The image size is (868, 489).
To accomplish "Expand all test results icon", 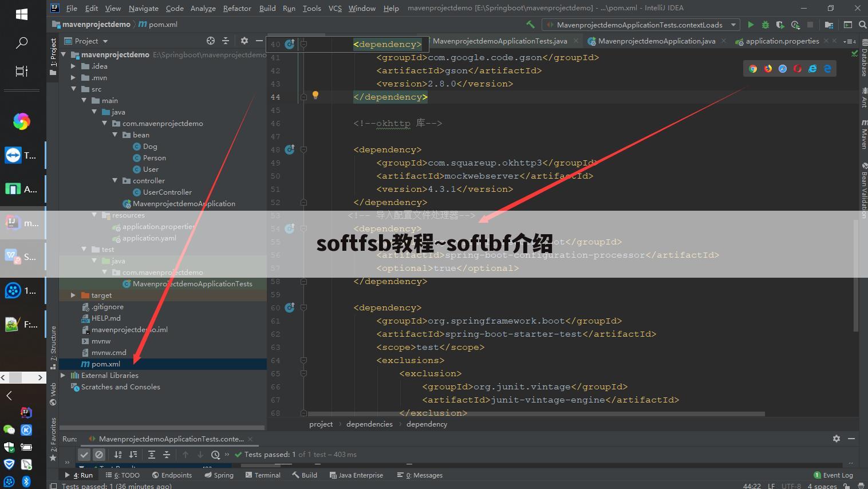I will tap(152, 455).
